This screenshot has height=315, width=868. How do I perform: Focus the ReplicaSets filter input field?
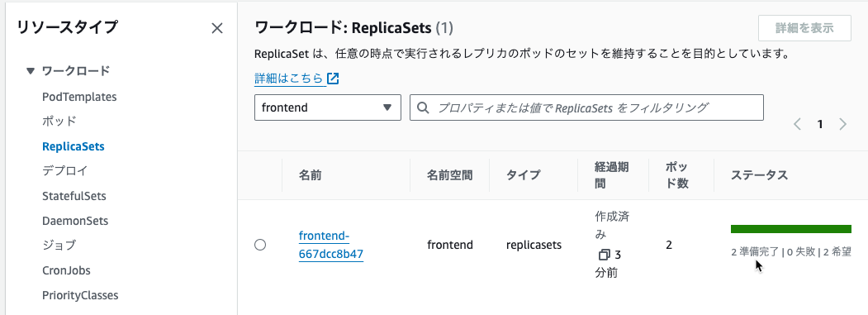586,107
